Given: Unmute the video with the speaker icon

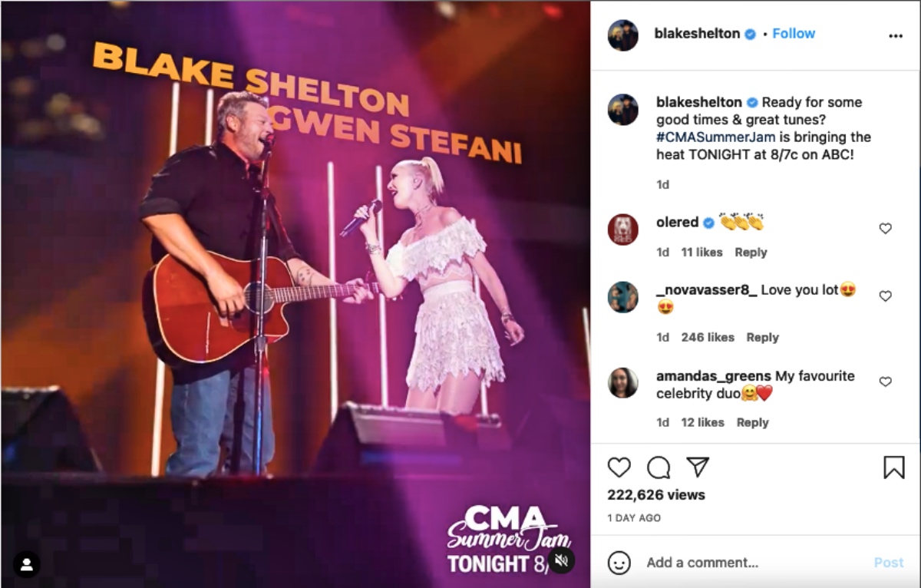Looking at the screenshot, I should pos(561,560).
